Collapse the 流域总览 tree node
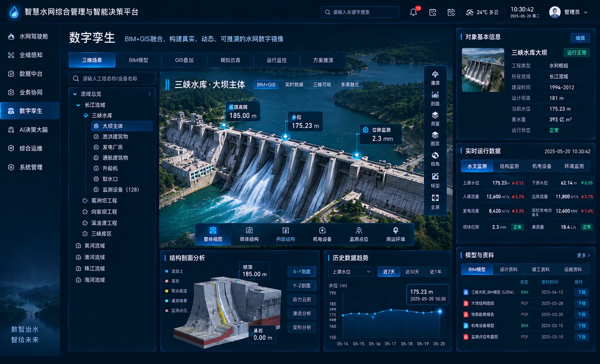Image resolution: width=600 pixels, height=364 pixels. [x=75, y=94]
